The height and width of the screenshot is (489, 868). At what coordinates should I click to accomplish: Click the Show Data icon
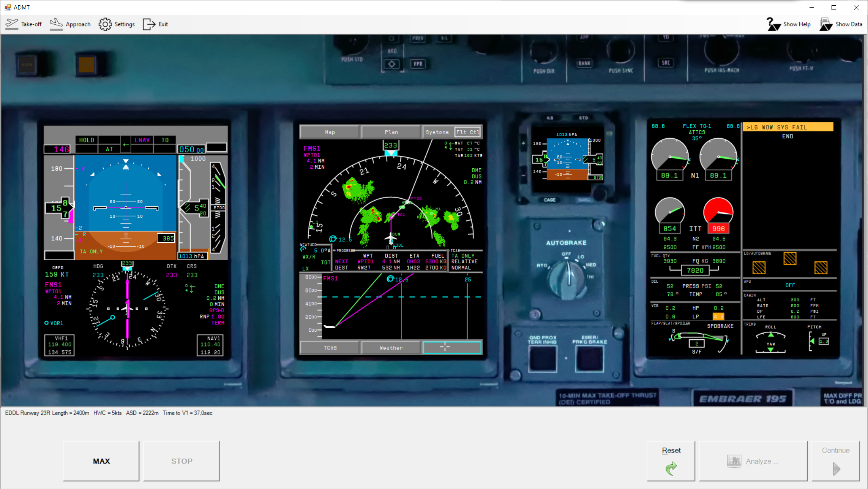click(x=826, y=24)
